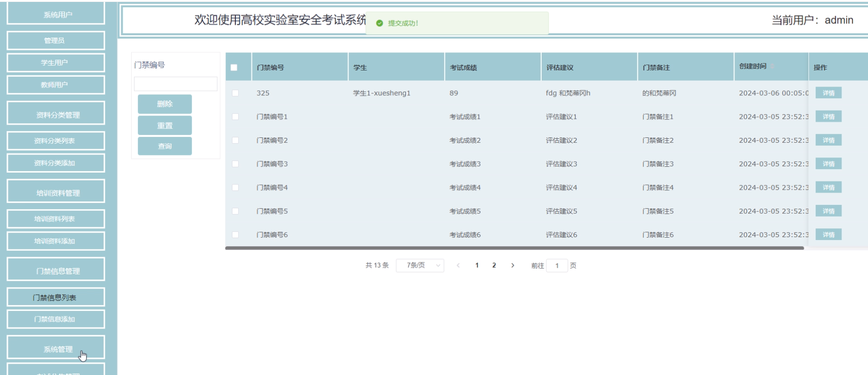Viewport: 868px width, 375px height.
Task: Open the 7条/页 page size dropdown
Action: click(420, 265)
